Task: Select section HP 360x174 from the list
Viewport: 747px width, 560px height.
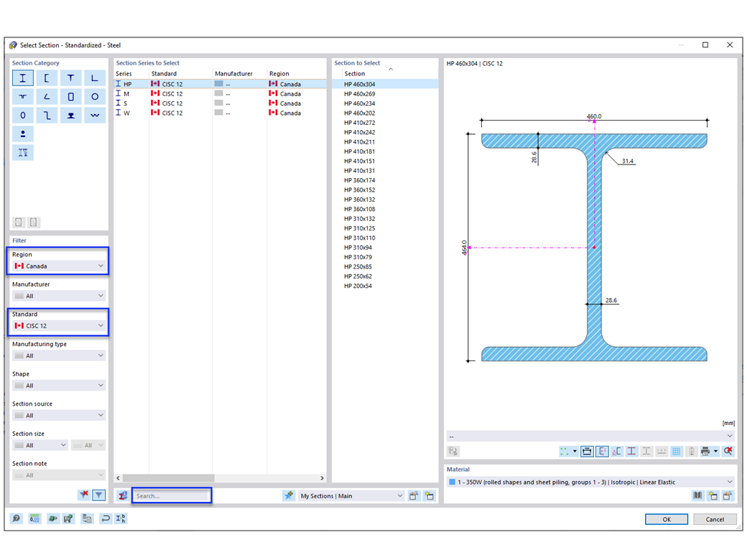Action: click(x=359, y=180)
